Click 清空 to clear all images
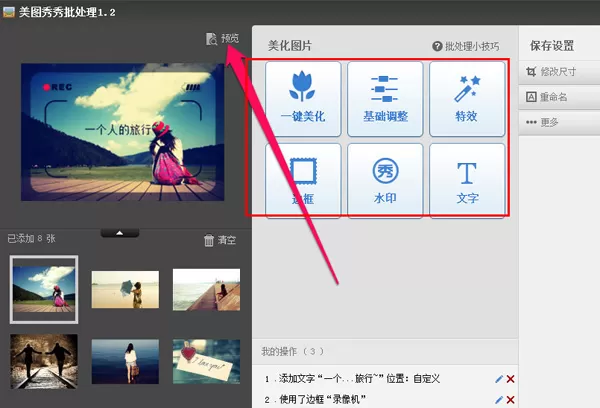This screenshot has height=408, width=600. tap(220, 240)
